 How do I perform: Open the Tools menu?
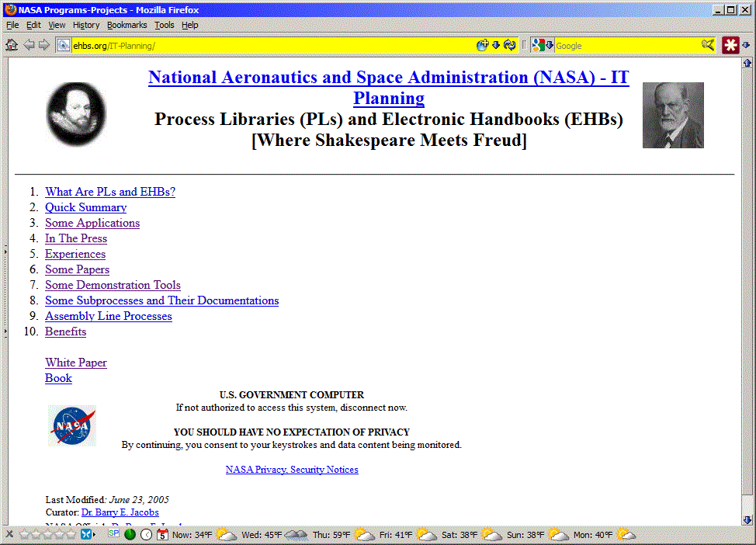pos(165,25)
